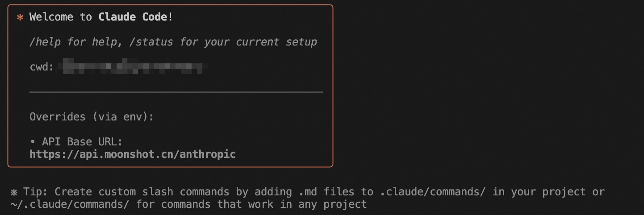Image resolution: width=644 pixels, height=215 pixels.
Task: Open the https://api.moonshot.cn/anthropic URL
Action: (x=133, y=154)
